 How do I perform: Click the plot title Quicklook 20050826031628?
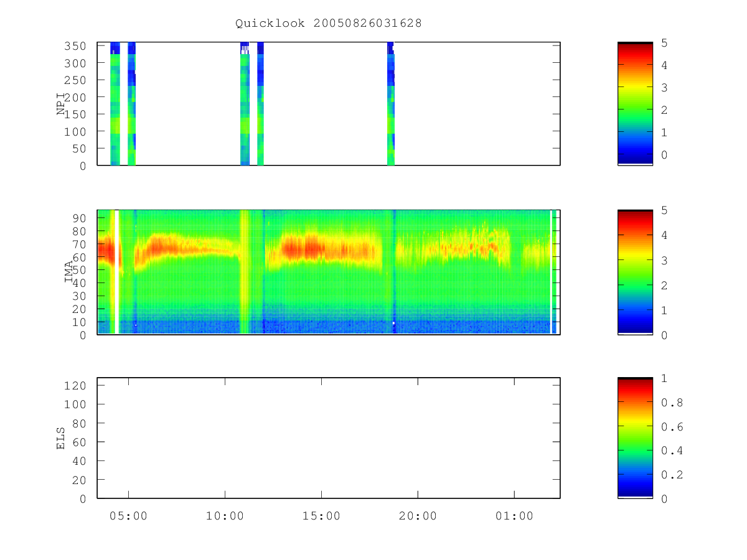(328, 23)
